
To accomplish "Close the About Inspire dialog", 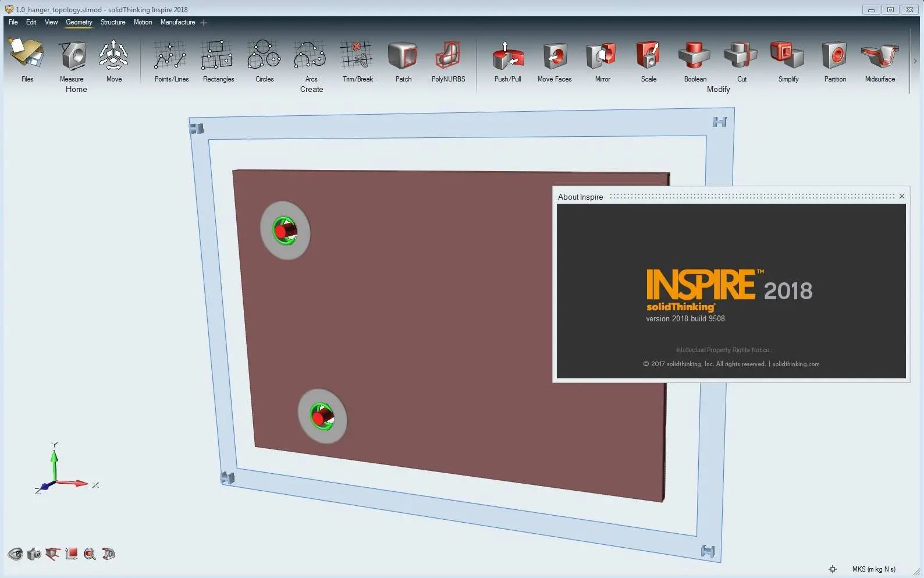I will click(902, 196).
